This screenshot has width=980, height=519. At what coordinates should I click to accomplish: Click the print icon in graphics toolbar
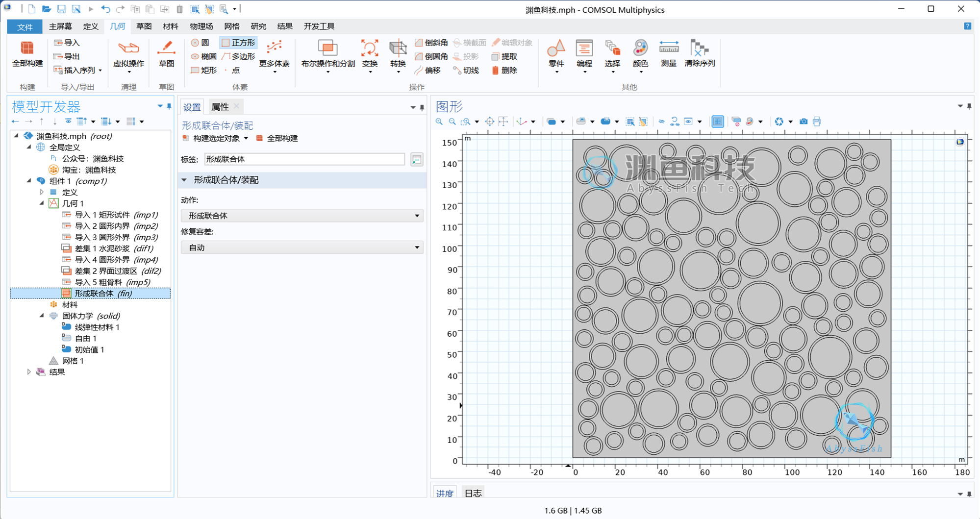[817, 122]
